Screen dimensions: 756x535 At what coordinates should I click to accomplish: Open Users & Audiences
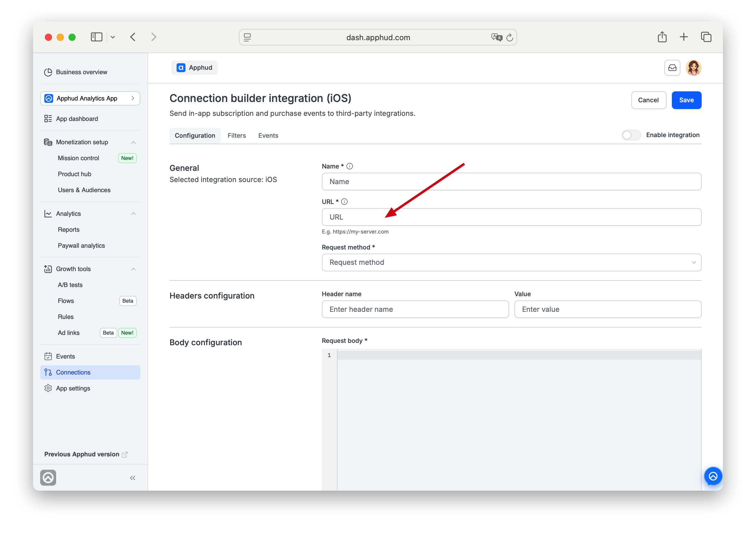pos(84,190)
